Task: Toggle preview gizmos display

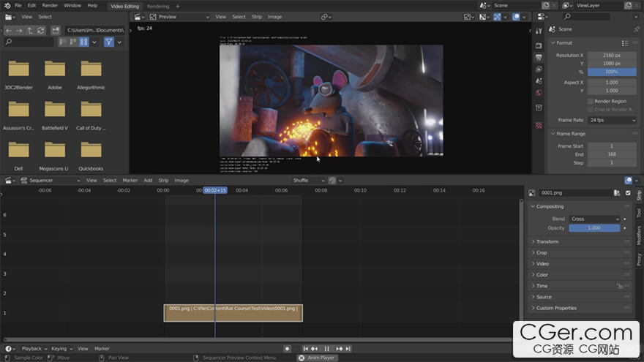Action: [x=497, y=17]
